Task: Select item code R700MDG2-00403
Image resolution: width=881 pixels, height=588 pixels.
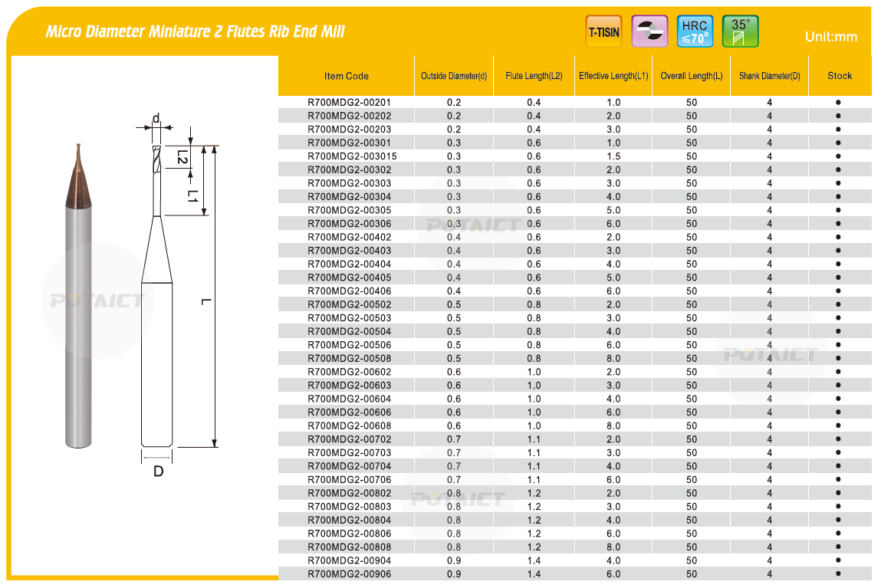Action: point(349,251)
